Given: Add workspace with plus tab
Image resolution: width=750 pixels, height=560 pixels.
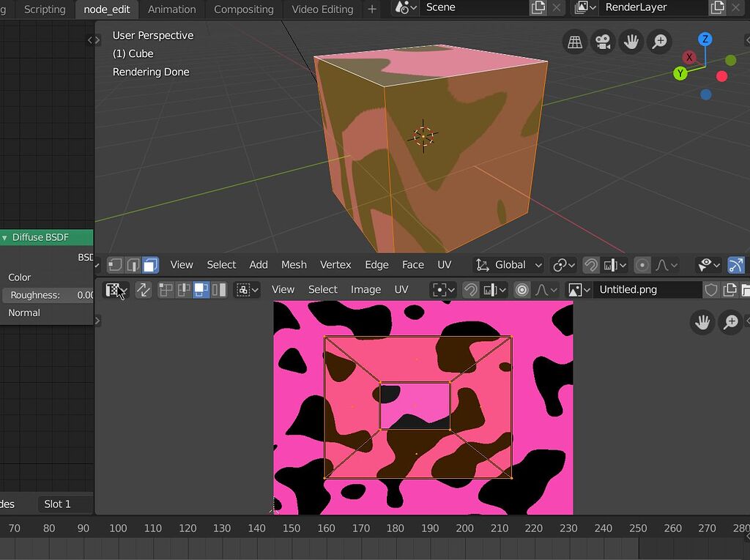Looking at the screenshot, I should point(371,9).
